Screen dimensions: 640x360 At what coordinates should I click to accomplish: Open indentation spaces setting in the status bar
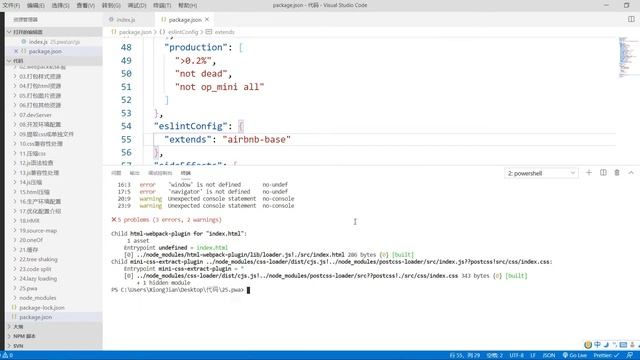495,356
